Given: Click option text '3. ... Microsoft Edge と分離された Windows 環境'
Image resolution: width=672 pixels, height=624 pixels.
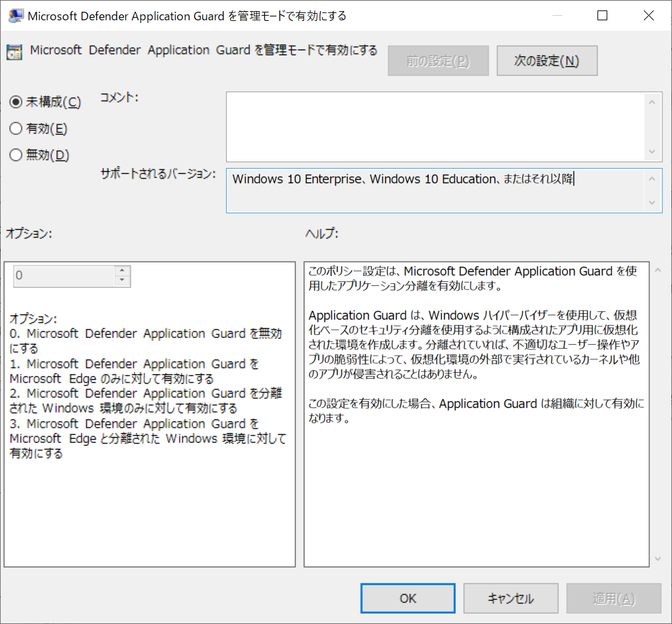Looking at the screenshot, I should click(148, 438).
